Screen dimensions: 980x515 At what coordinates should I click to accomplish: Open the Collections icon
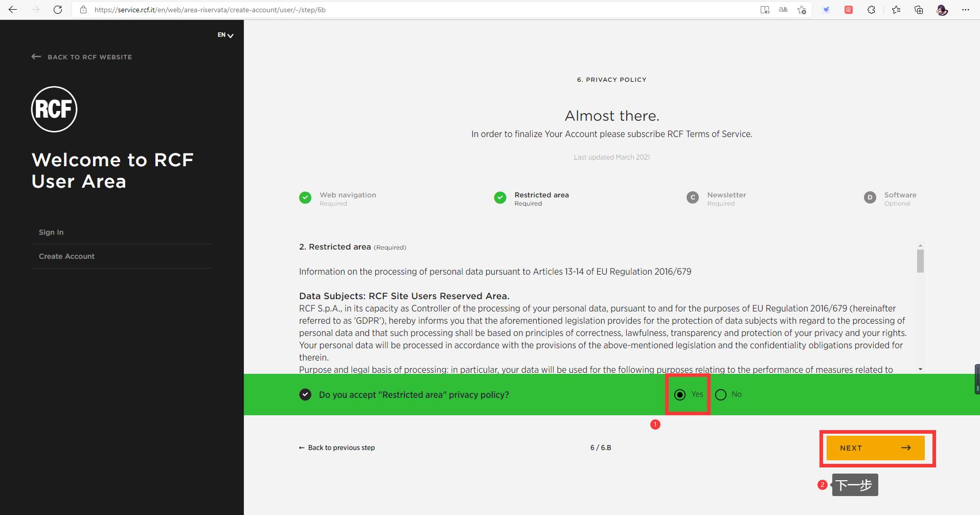[x=919, y=10]
